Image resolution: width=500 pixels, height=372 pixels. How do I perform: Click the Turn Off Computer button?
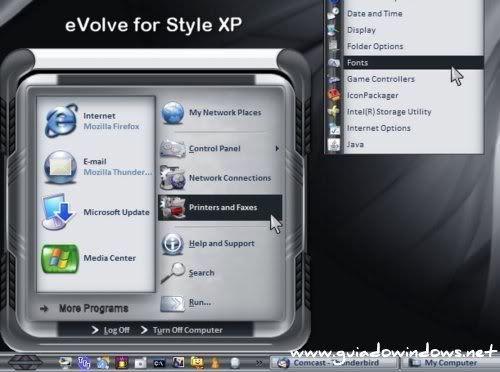coord(182,330)
